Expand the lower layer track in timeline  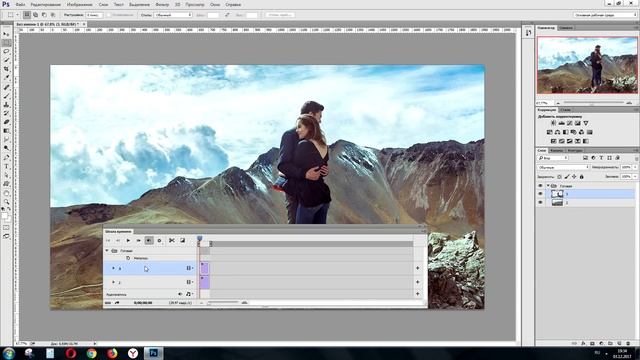(113, 282)
